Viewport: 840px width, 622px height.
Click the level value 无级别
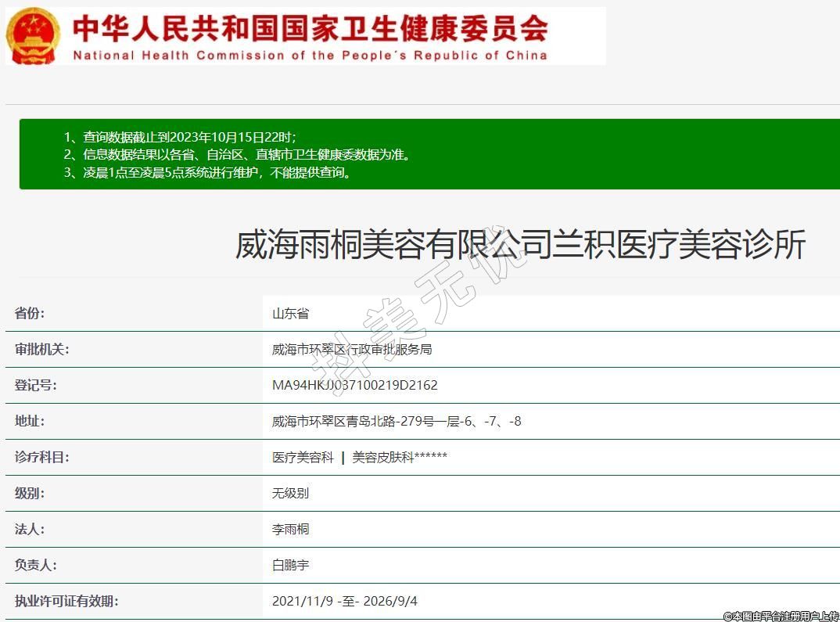coord(290,494)
